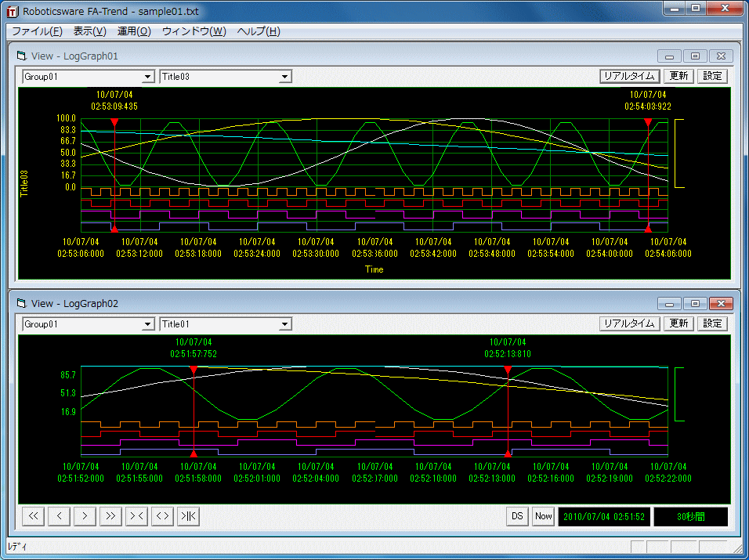Click the <> zoom-out time button
The height and width of the screenshot is (560, 749).
[162, 516]
